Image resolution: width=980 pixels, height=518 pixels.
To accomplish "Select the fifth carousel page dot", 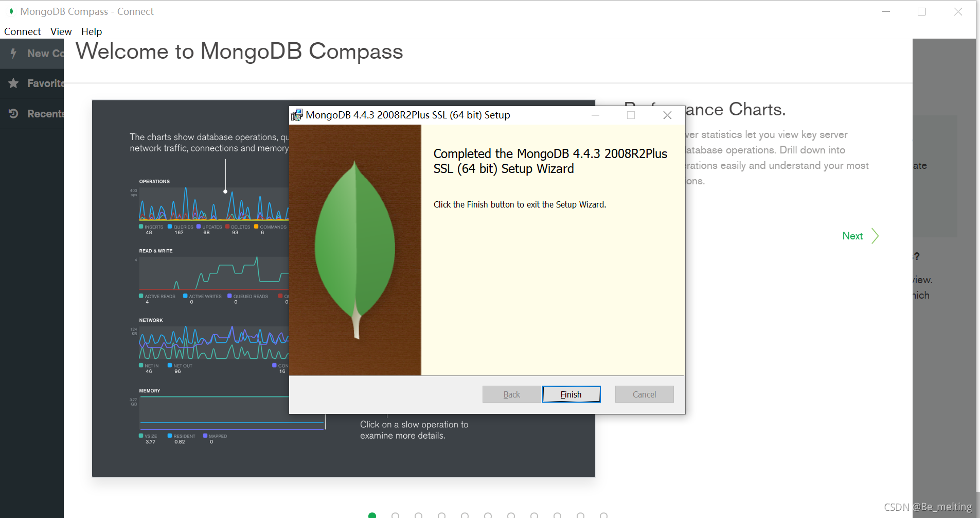I will pyautogui.click(x=465, y=515).
